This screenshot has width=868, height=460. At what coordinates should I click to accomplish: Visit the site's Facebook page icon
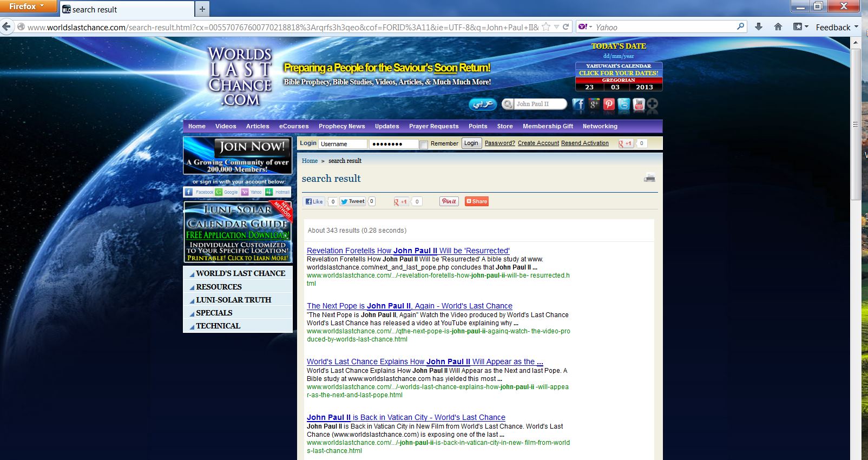578,104
